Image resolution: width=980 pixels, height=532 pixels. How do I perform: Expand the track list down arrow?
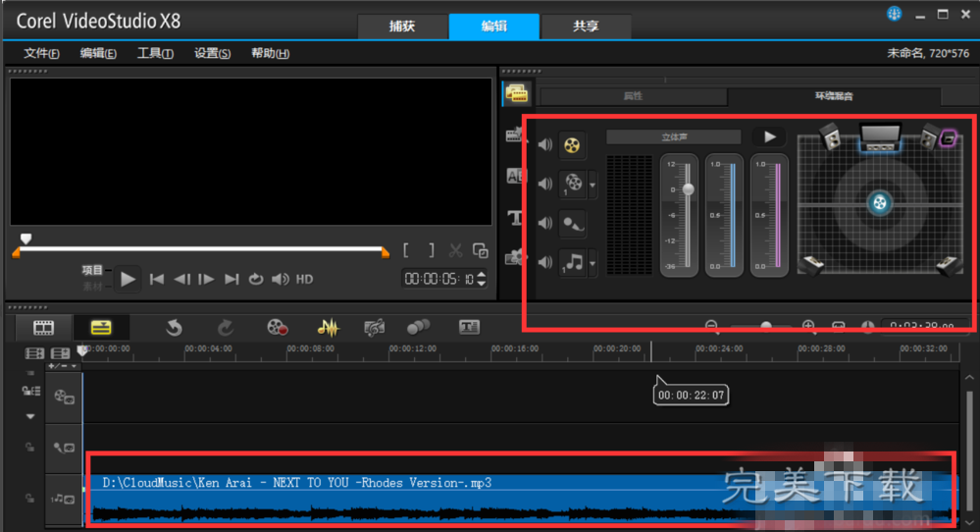click(30, 416)
